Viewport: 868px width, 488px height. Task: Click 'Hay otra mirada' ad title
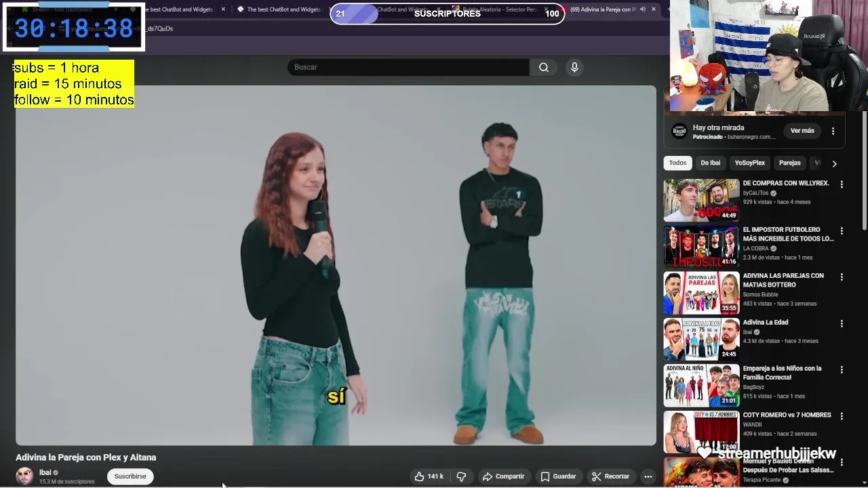tap(718, 127)
